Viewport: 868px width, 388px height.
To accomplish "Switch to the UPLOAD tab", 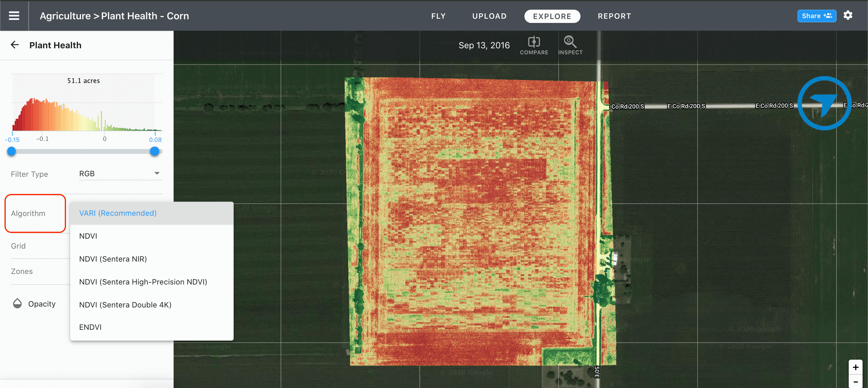I will (x=489, y=16).
